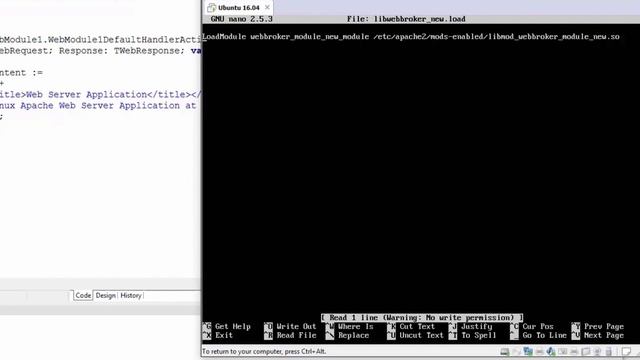Click the 'Web Server Application</title>' code line
The image size is (640, 360).
click(x=100, y=95)
